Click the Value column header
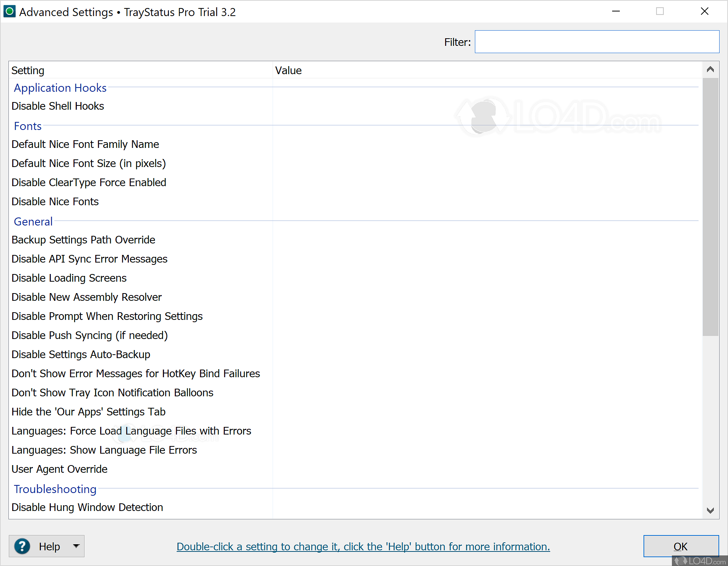Screen dimensions: 728x566 click(x=288, y=70)
